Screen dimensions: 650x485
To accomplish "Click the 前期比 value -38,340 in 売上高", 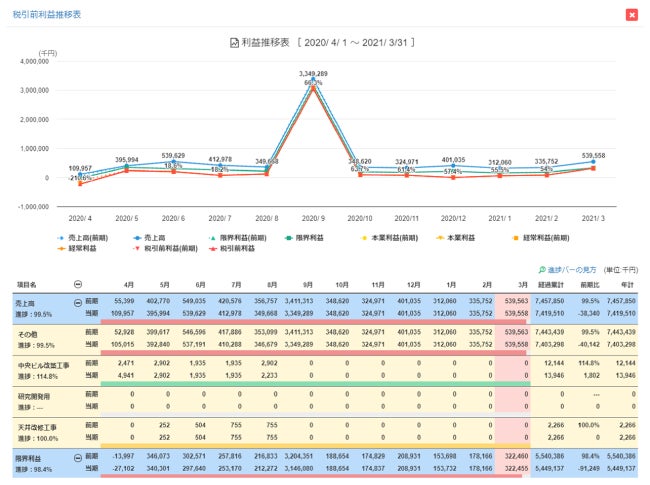I will click(588, 313).
